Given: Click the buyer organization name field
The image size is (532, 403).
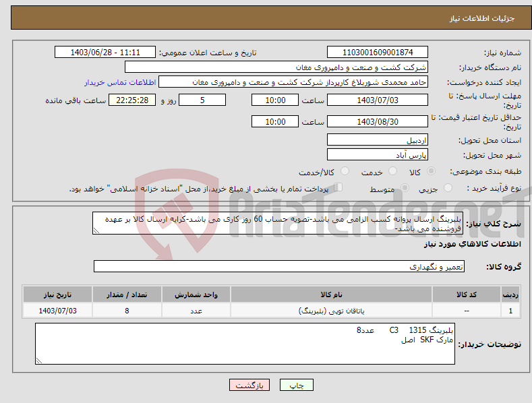Looking at the screenshot, I should click(x=276, y=67).
